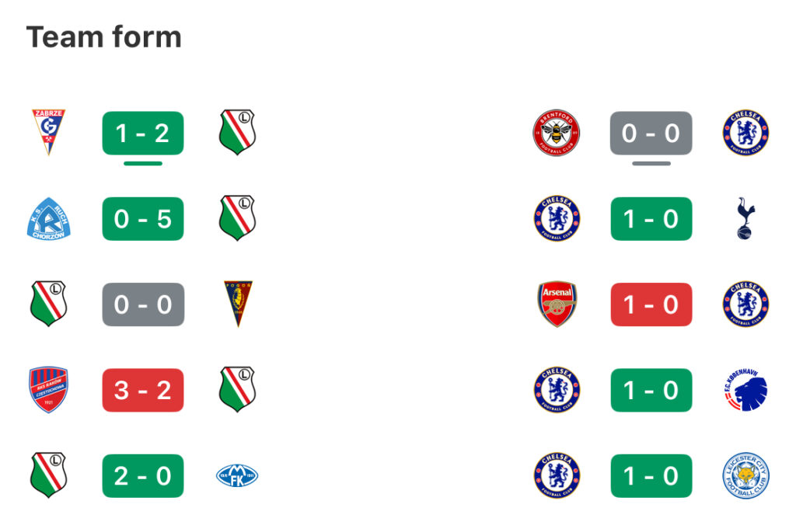Open the Arsenal cannon crest
The height and width of the screenshot is (532, 796).
(557, 304)
